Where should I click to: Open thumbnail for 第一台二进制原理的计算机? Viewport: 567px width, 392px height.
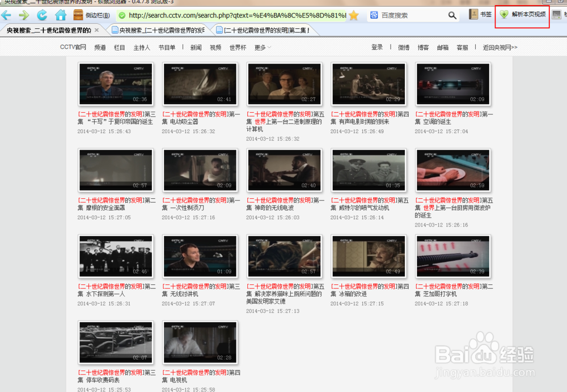click(285, 84)
